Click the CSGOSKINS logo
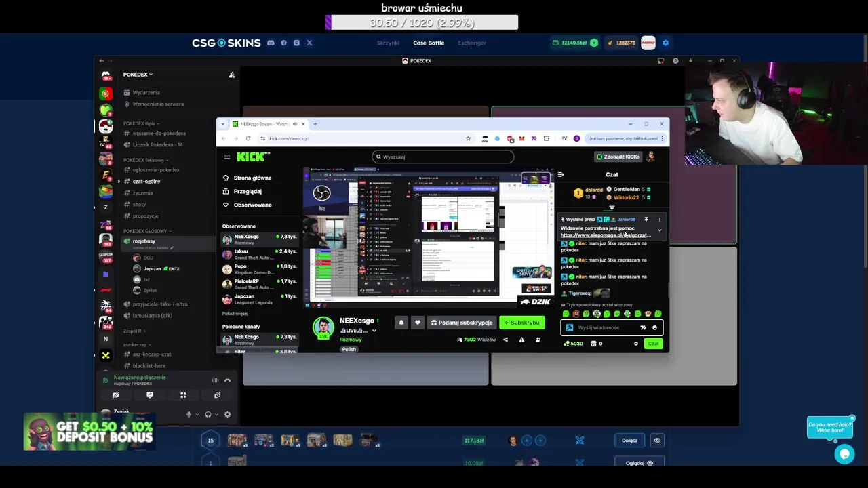Image resolution: width=868 pixels, height=488 pixels. click(x=226, y=43)
